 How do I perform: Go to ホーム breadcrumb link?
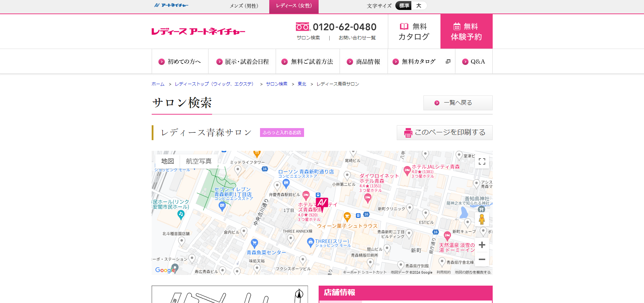(x=158, y=84)
